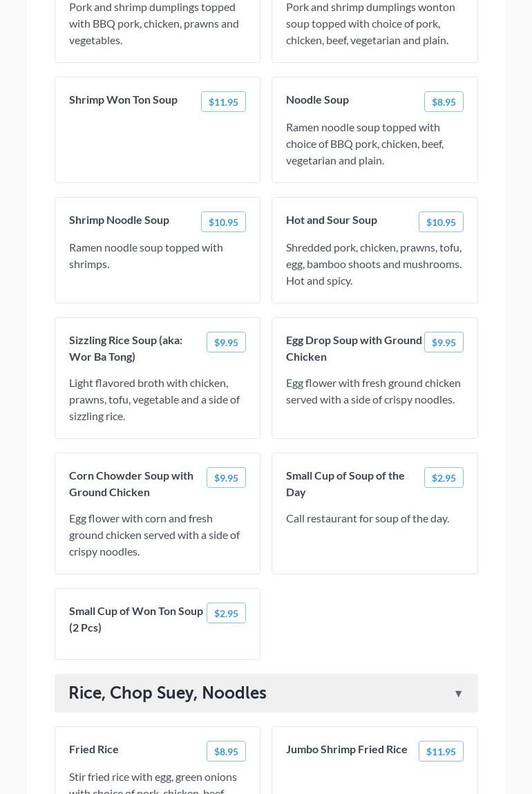Select Jumbo Shrimp Fried Rice $11.95 price

(441, 752)
